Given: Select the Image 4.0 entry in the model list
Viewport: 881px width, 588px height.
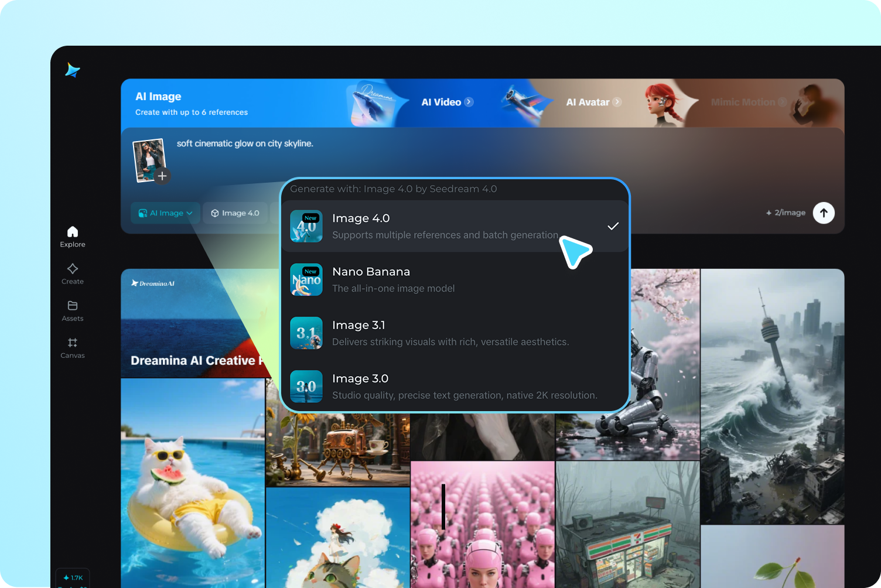Looking at the screenshot, I should (455, 227).
